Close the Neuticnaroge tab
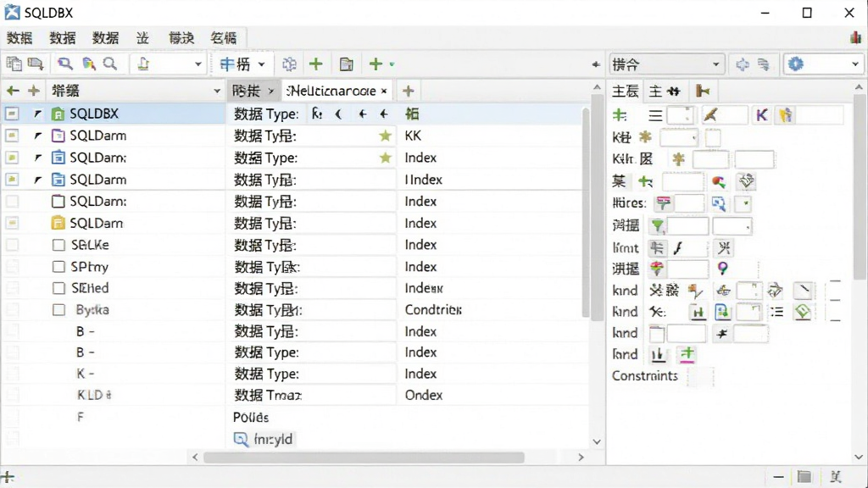868x488 pixels. [x=384, y=91]
